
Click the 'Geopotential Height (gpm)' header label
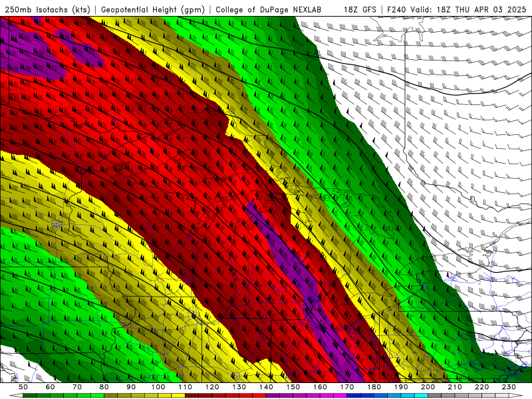point(153,10)
